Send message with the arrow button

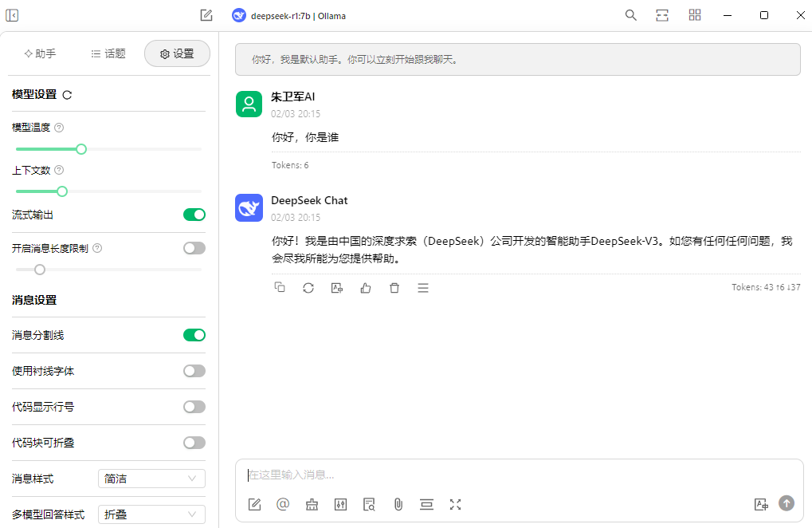787,503
